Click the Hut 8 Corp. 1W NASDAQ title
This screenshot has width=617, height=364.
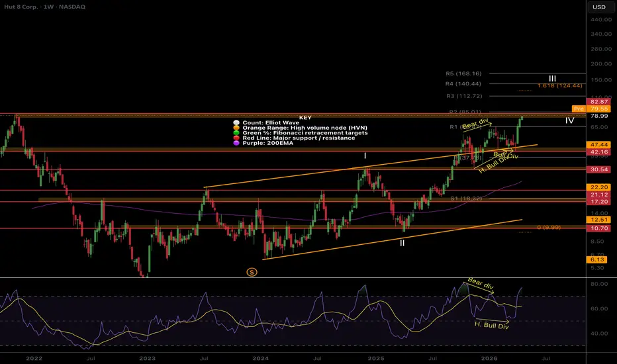click(44, 7)
